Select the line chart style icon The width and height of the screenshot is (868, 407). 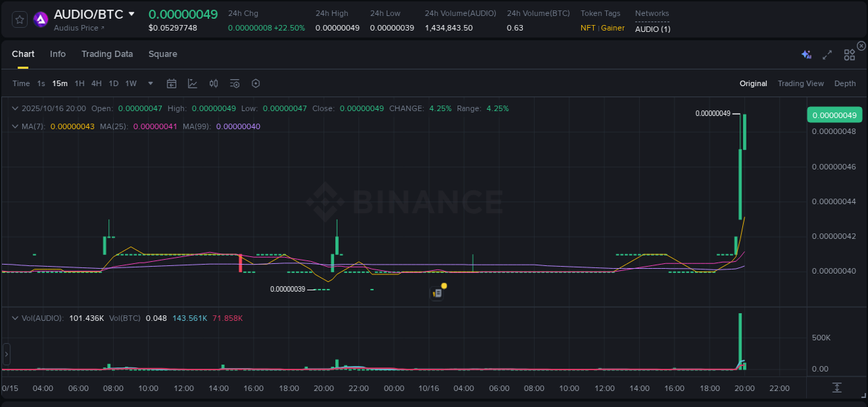[192, 83]
